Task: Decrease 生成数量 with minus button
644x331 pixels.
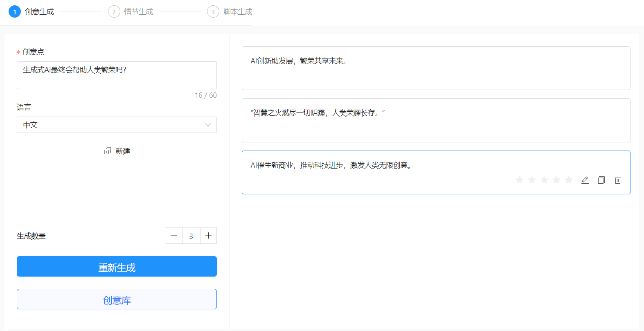Action: (x=174, y=236)
